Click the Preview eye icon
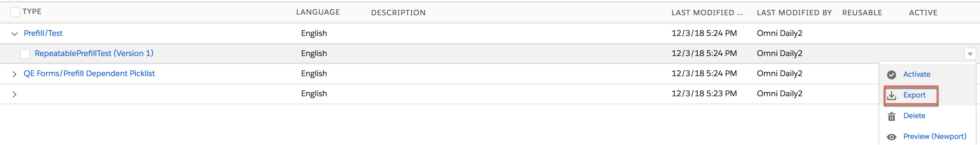The width and height of the screenshot is (980, 145). 891,137
